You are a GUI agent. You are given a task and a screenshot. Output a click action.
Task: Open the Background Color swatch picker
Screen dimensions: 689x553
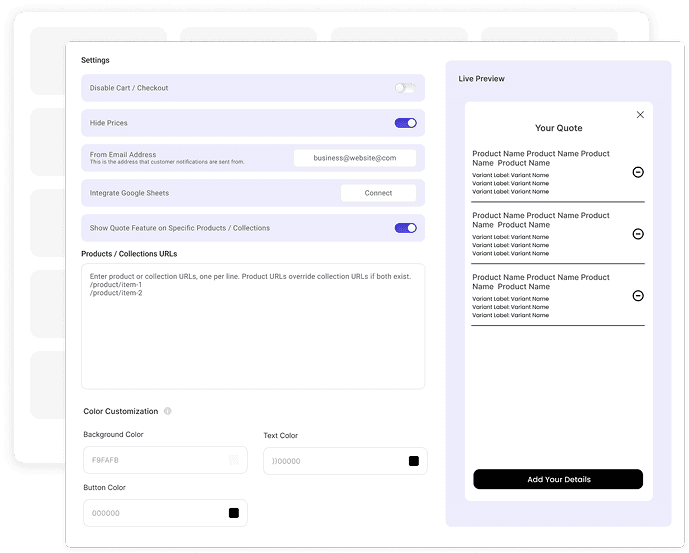click(x=234, y=460)
